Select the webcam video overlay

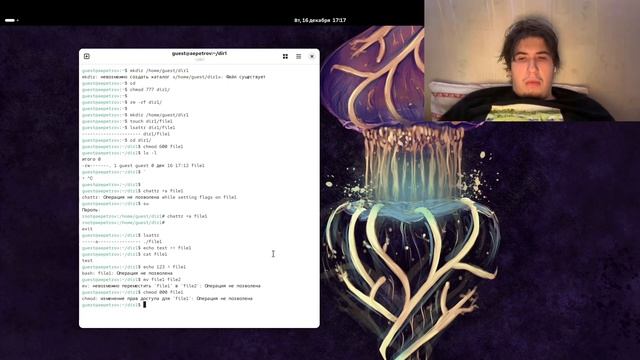pos(532,60)
